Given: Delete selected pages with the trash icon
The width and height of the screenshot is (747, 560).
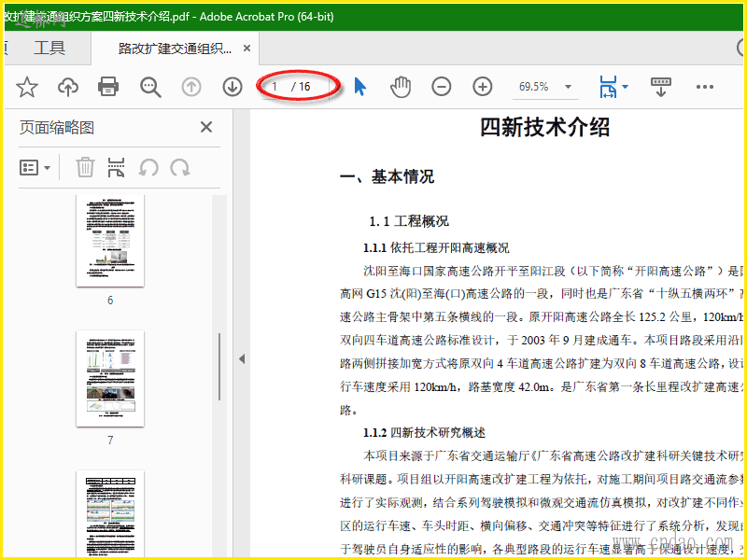Looking at the screenshot, I should pyautogui.click(x=85, y=167).
